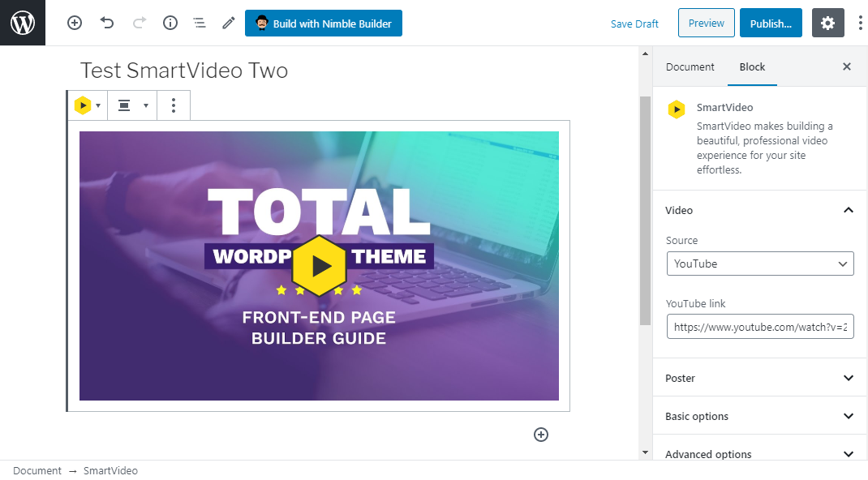This screenshot has height=480, width=868.
Task: Close the settings sidebar
Action: coord(846,66)
